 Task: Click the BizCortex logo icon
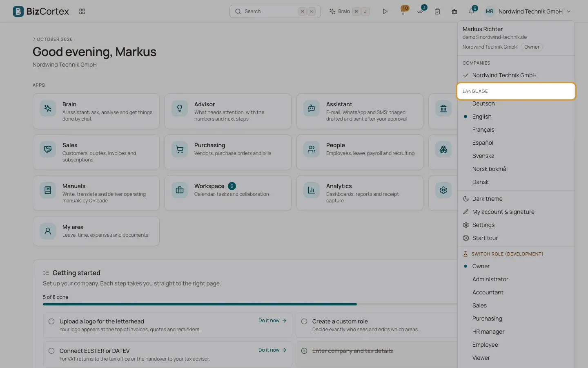18,11
